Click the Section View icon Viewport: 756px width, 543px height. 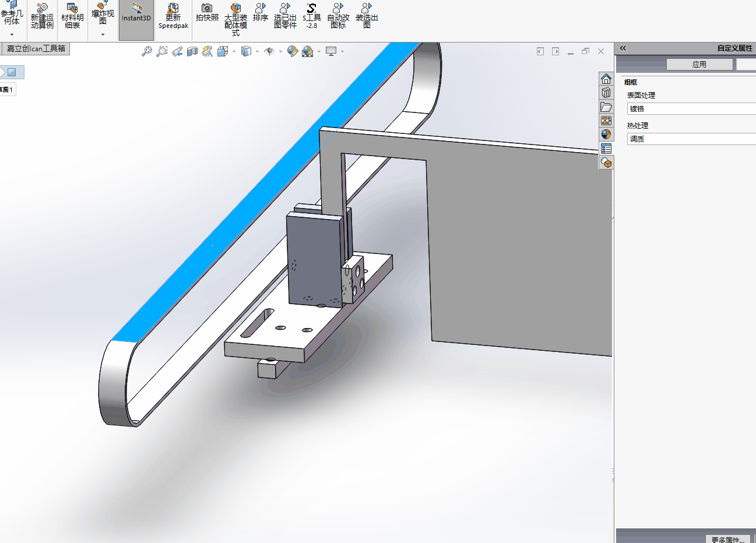[192, 51]
